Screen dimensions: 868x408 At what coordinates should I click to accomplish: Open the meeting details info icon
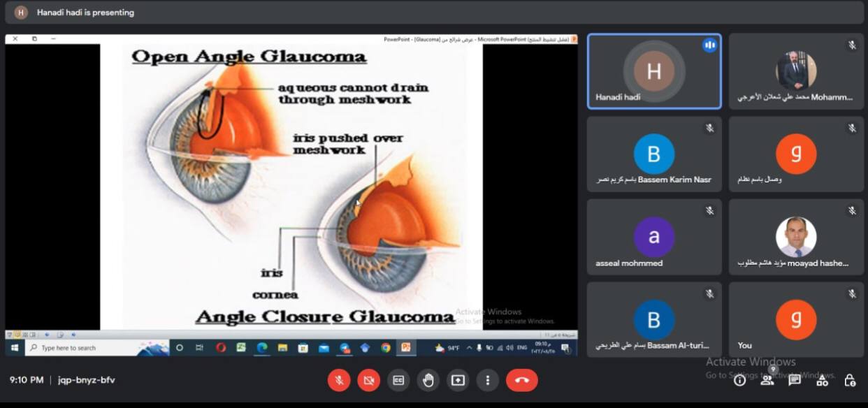(x=739, y=380)
